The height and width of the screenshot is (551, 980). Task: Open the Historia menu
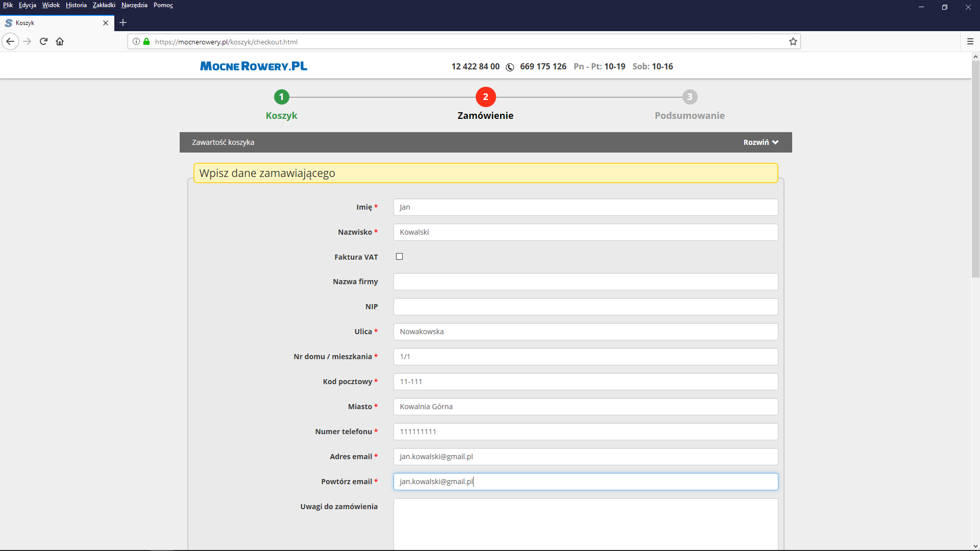point(76,5)
